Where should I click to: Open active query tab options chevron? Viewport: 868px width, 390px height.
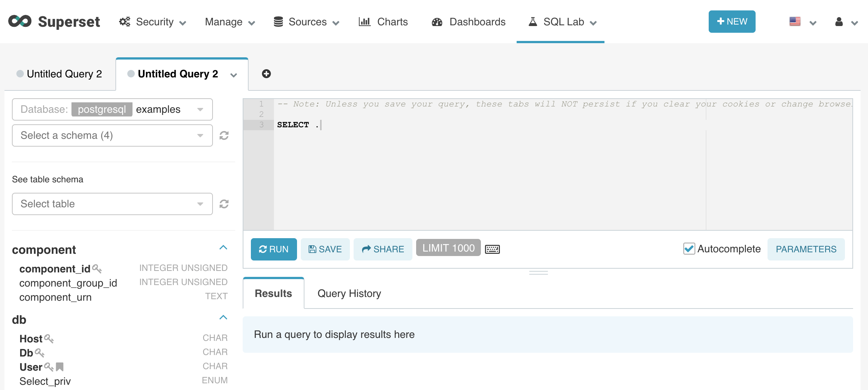click(234, 75)
